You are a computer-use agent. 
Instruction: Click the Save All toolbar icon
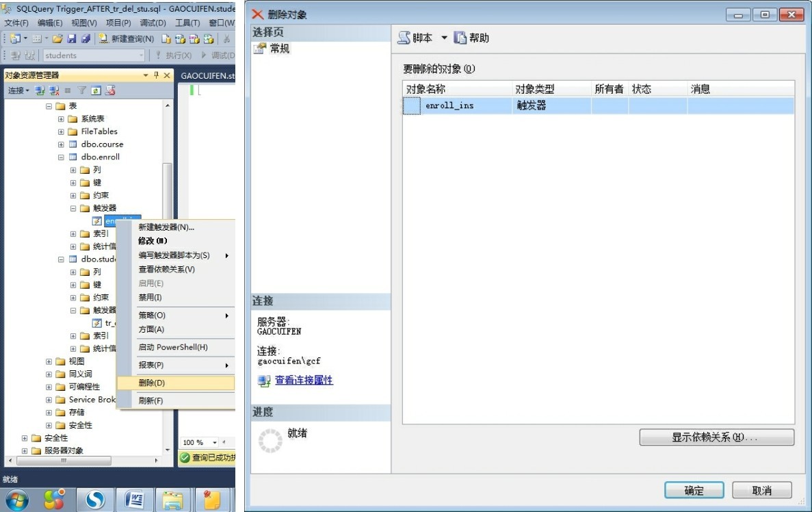point(86,38)
